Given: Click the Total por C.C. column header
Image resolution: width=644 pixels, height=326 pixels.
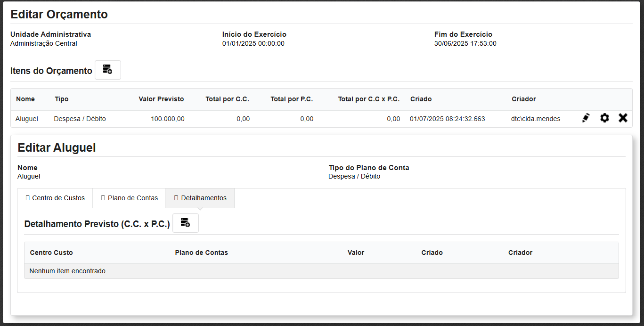Looking at the screenshot, I should click(x=227, y=99).
